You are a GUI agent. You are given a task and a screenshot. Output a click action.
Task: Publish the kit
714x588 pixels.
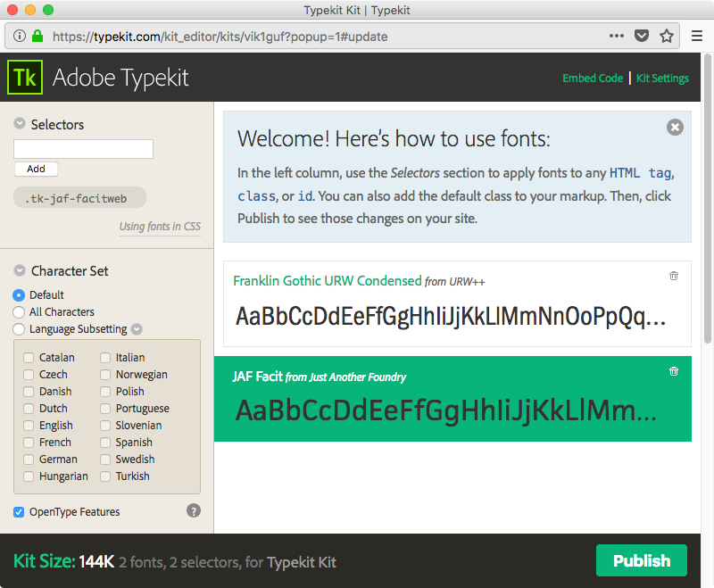point(641,560)
